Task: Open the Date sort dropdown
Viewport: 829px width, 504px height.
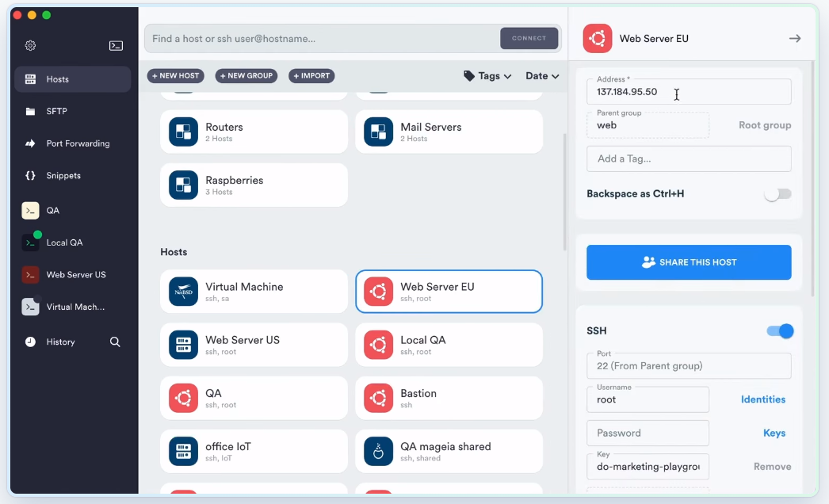Action: tap(542, 76)
